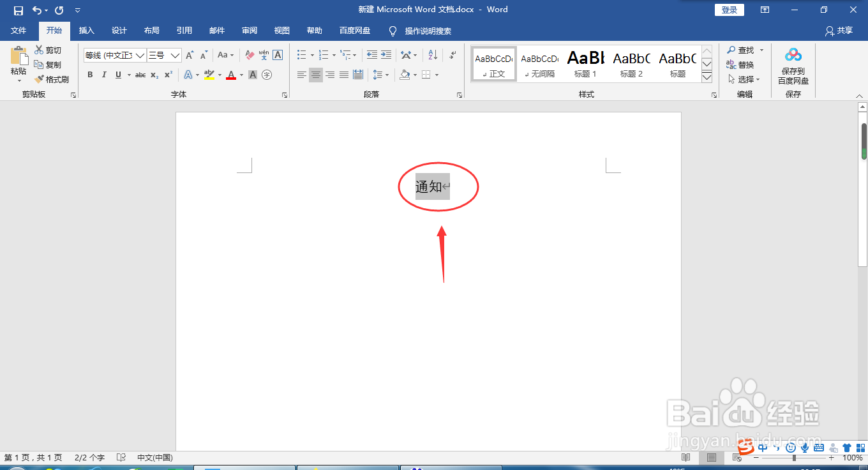Screen dimensions: 868x470
Task: Expand the borders dropdown arrow
Action: point(437,75)
